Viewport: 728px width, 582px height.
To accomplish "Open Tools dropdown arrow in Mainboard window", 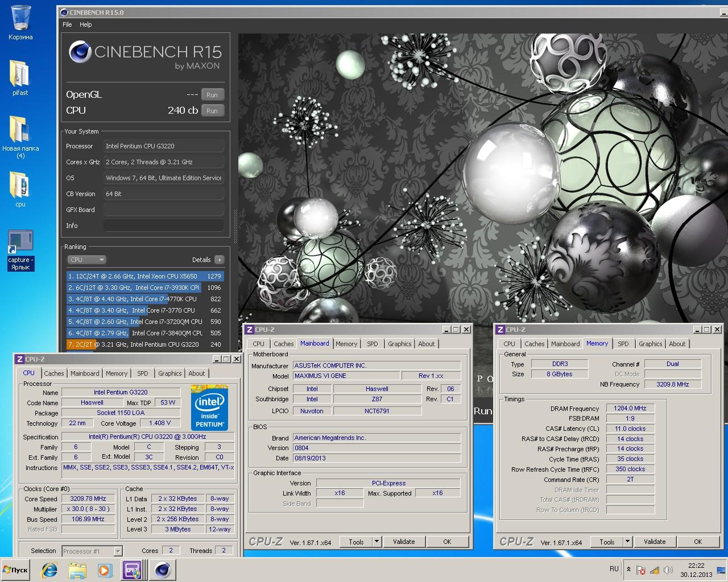I will tap(377, 542).
